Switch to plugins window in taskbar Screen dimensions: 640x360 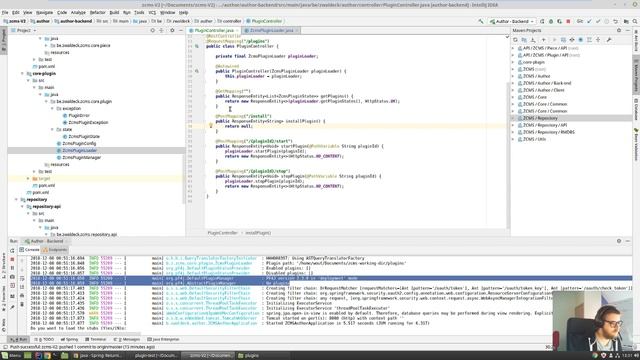pos(249,356)
